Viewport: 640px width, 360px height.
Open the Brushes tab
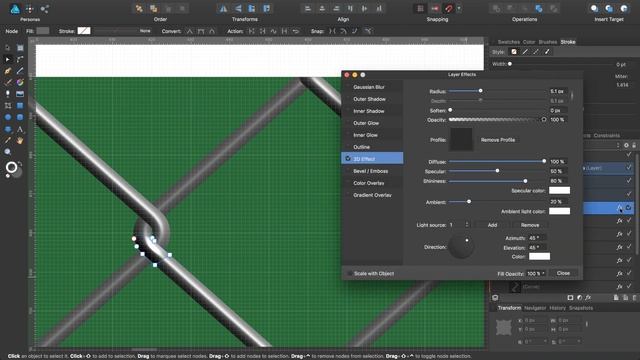548,42
